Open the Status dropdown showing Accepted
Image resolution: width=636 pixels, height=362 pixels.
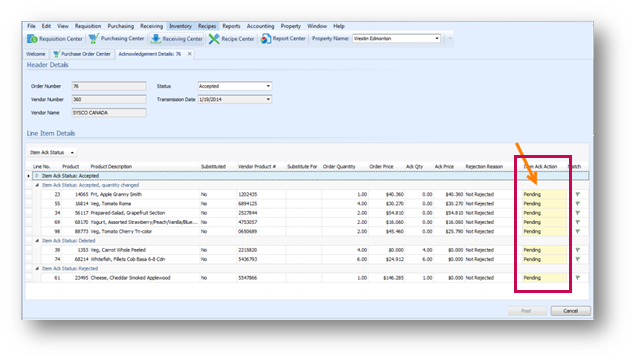268,86
